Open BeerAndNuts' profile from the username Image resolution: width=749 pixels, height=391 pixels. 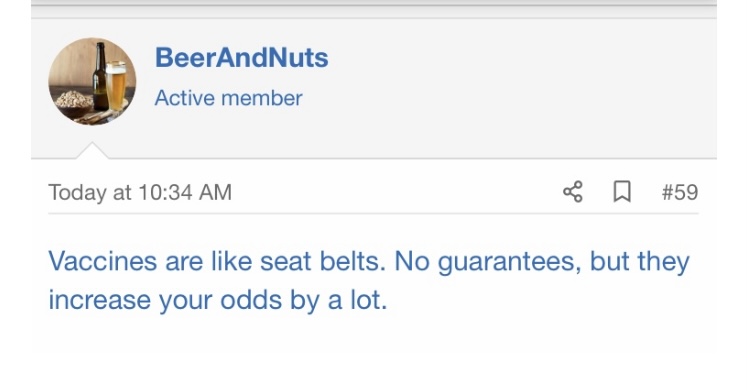[x=241, y=58]
